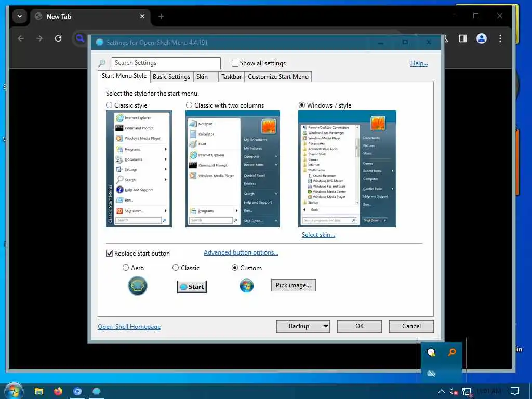532x399 pixels.
Task: Open Chrome's three-dot menu
Action: [x=500, y=38]
